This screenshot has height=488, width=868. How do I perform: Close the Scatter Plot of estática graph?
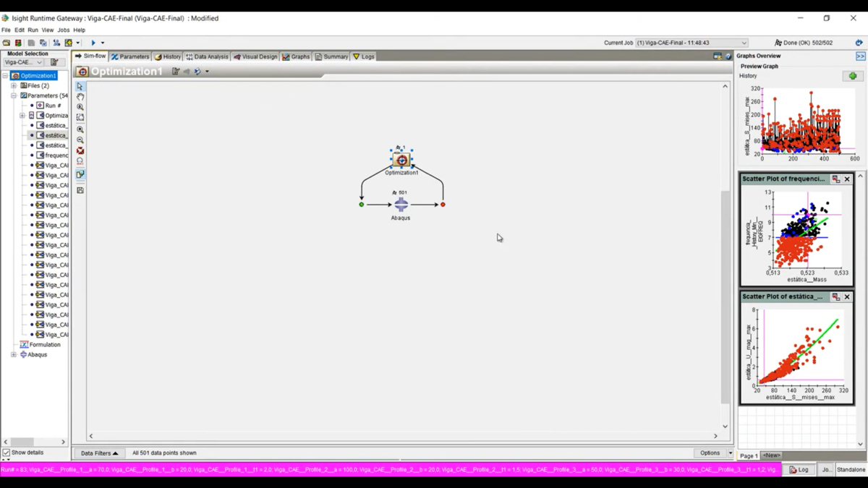coord(847,297)
